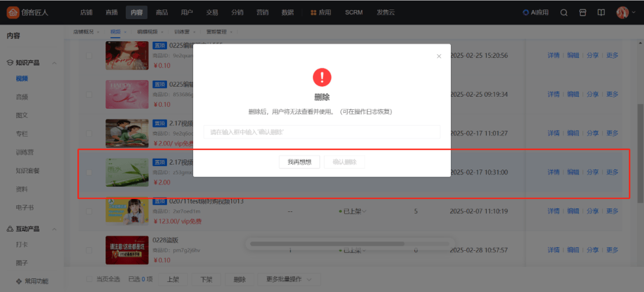Open the help book icon in top bar
Screen dimensions: 644x292
(x=601, y=13)
